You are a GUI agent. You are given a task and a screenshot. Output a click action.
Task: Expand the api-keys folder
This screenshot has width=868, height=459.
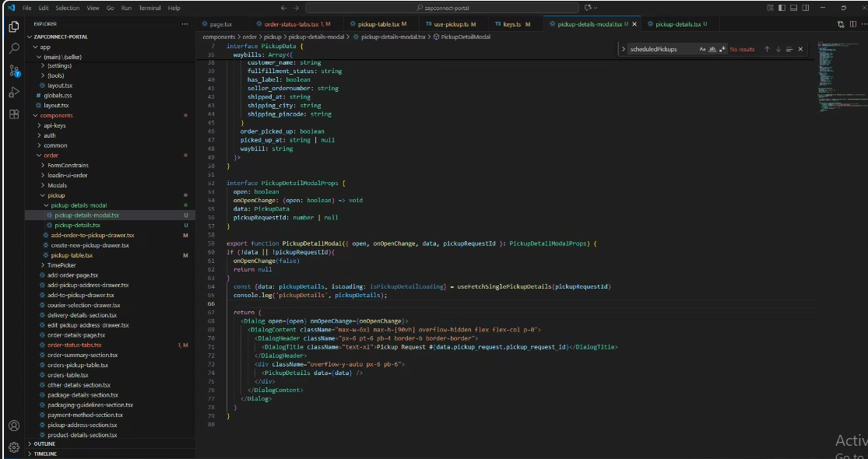click(54, 125)
